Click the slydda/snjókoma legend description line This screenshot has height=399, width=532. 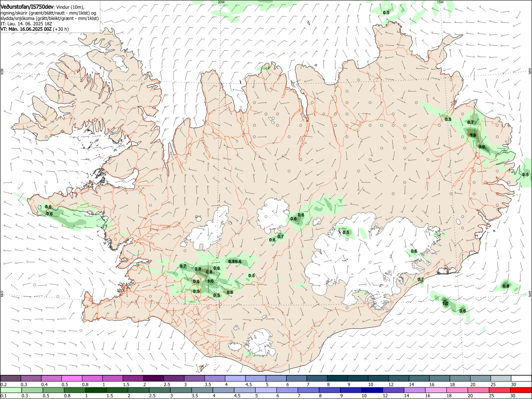pos(49,18)
